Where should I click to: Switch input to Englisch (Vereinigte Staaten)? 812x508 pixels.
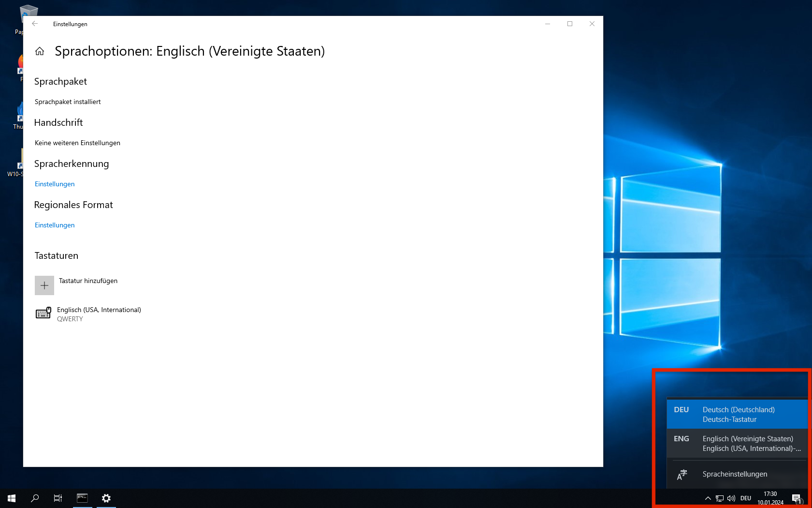click(x=737, y=444)
